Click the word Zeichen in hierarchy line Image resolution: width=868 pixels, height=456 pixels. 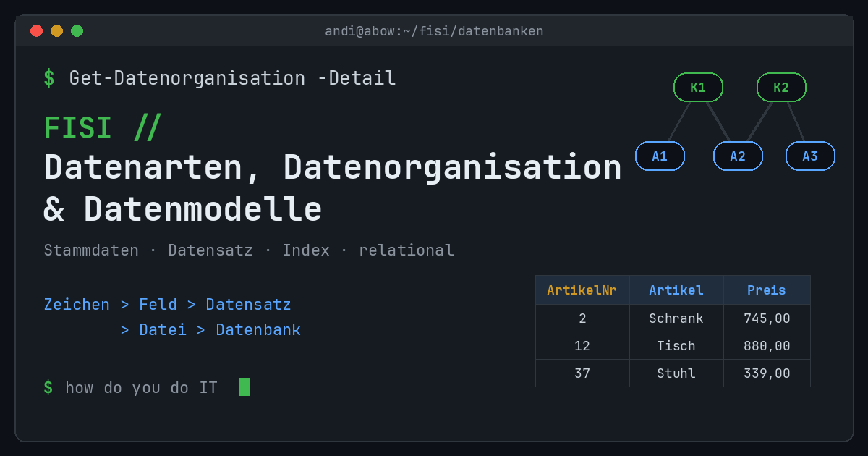77,305
